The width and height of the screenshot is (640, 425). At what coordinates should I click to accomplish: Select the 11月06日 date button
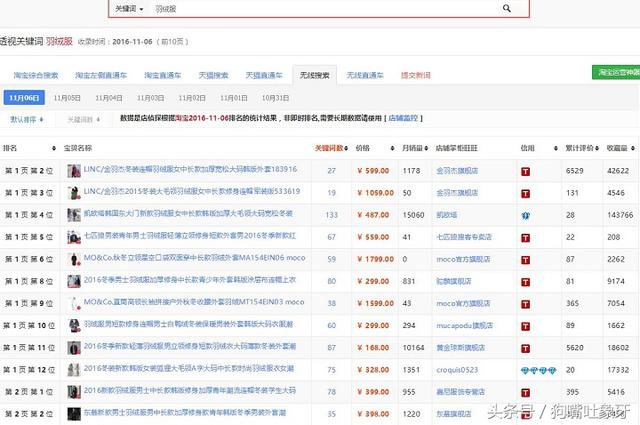(x=24, y=98)
